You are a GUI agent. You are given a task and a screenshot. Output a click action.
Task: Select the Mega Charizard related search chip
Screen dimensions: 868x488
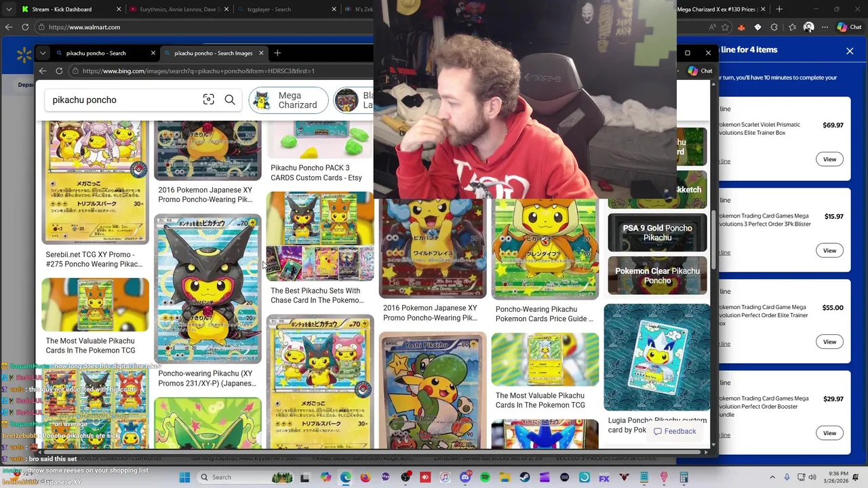(x=289, y=100)
